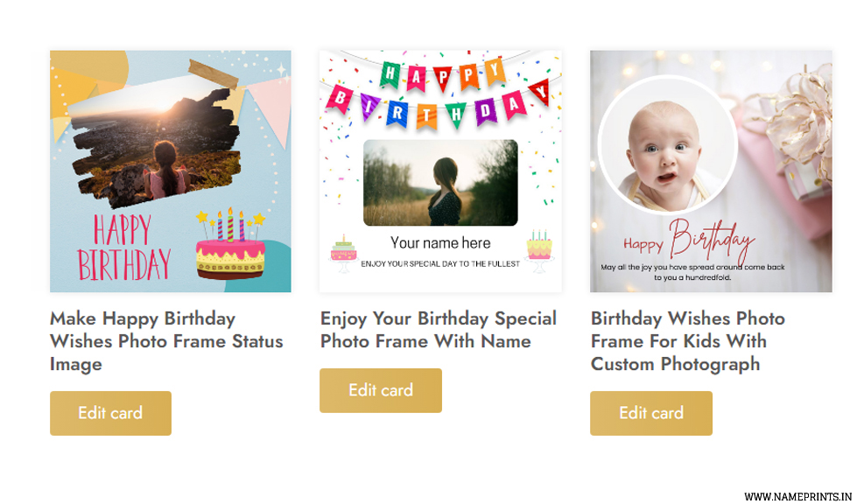The height and width of the screenshot is (504, 857).
Task: Click the birthday cake with candles illustration
Action: (x=230, y=244)
